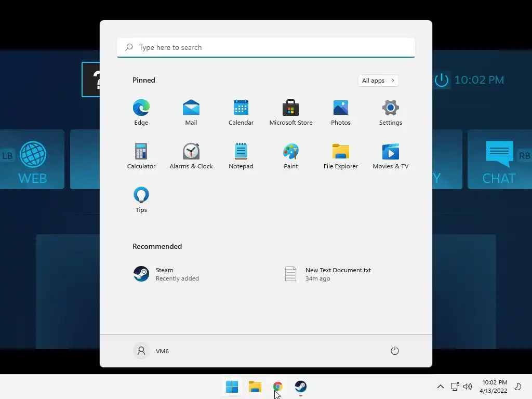Image resolution: width=532 pixels, height=399 pixels.
Task: Launch Alarms & Clock
Action: (x=191, y=156)
